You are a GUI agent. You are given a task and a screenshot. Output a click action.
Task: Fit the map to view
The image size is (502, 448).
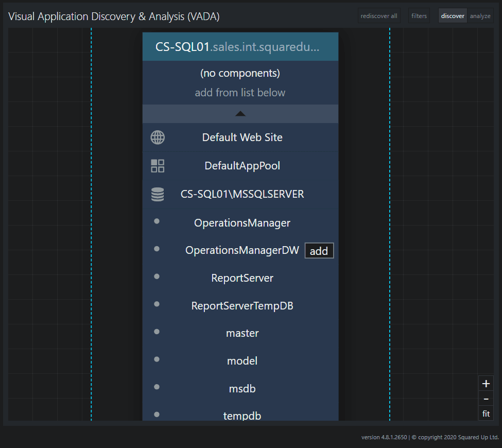[486, 413]
